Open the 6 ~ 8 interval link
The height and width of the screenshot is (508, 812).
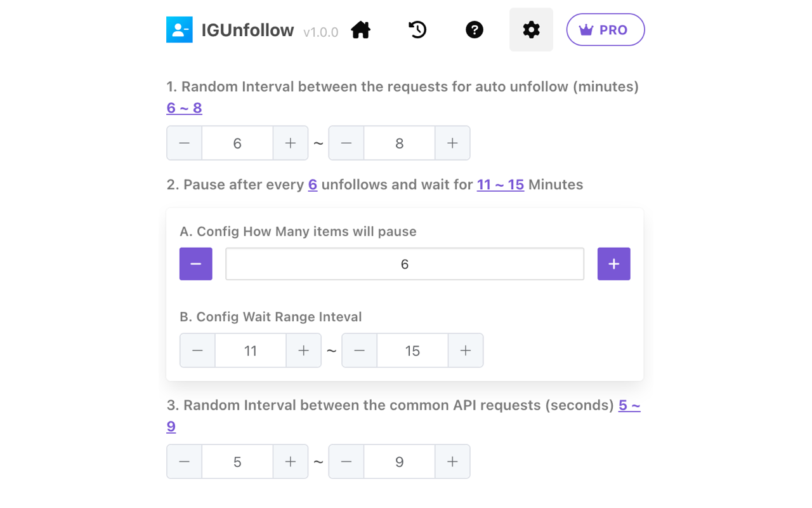point(184,107)
